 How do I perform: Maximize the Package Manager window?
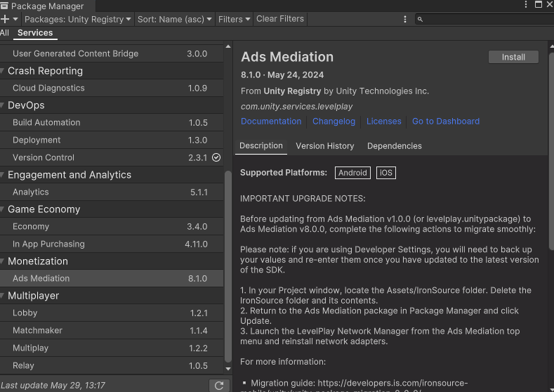point(539,4)
